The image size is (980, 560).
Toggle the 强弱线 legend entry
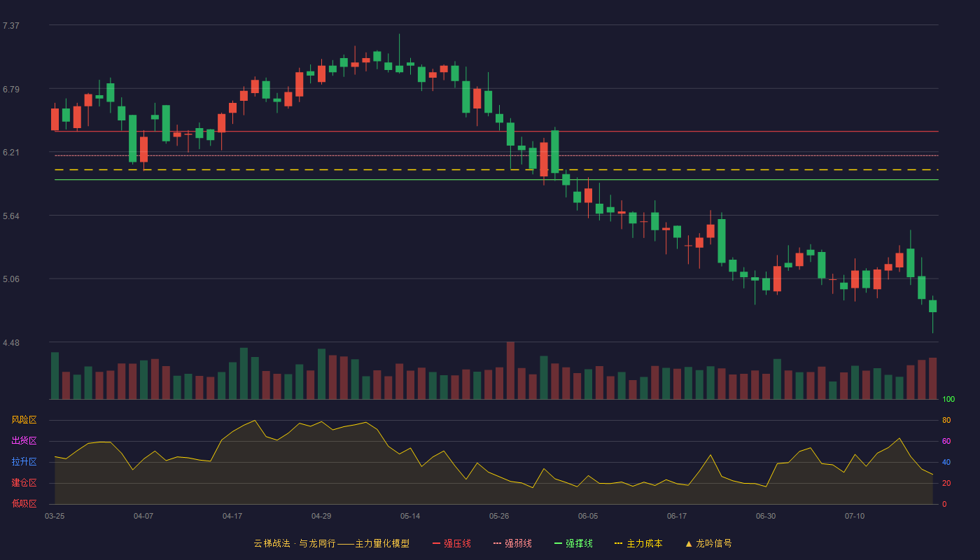coord(512,543)
